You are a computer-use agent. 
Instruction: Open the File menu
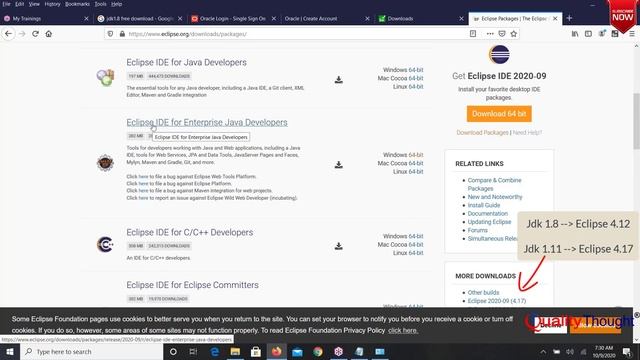point(6,4)
